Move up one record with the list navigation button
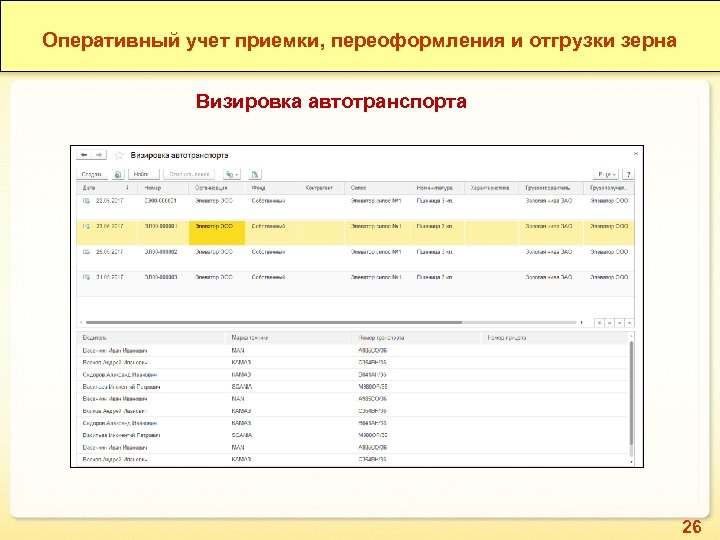The height and width of the screenshot is (540, 720). click(x=609, y=323)
